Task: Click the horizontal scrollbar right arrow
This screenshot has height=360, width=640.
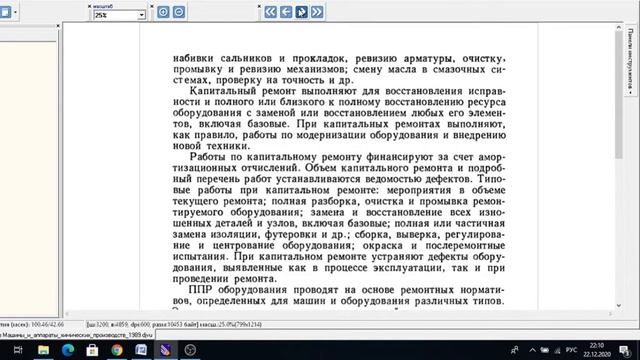Action: [610, 313]
